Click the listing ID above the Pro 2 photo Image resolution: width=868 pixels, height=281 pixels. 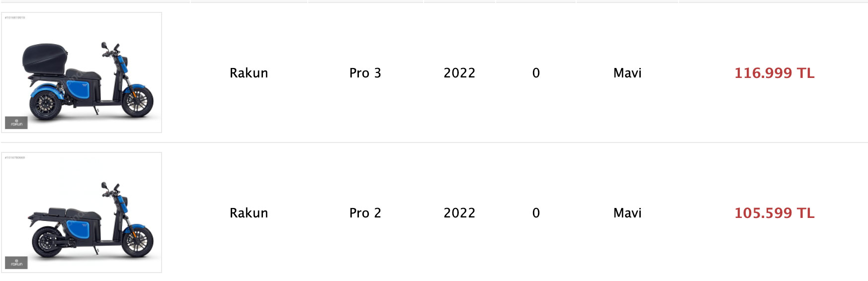tap(15, 157)
